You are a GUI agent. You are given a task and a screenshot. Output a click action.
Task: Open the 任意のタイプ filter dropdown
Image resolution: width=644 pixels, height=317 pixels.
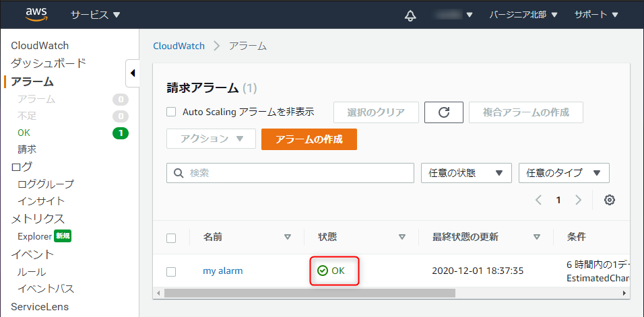click(x=564, y=173)
